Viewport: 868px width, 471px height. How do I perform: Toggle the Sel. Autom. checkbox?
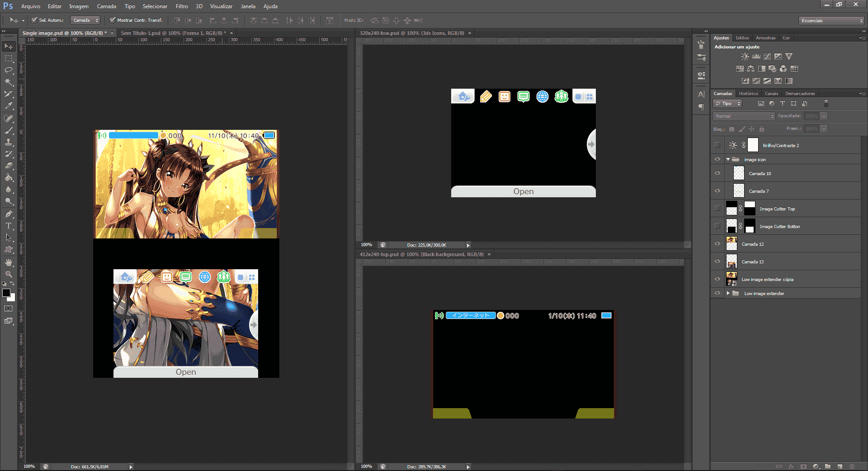click(34, 20)
